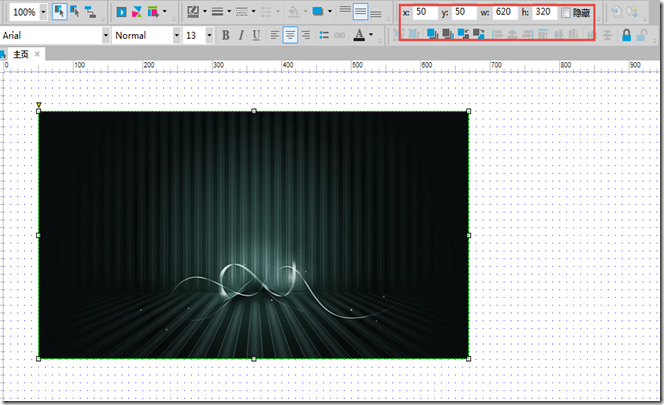The width and height of the screenshot is (664, 405).
Task: Align text left
Action: pos(275,35)
